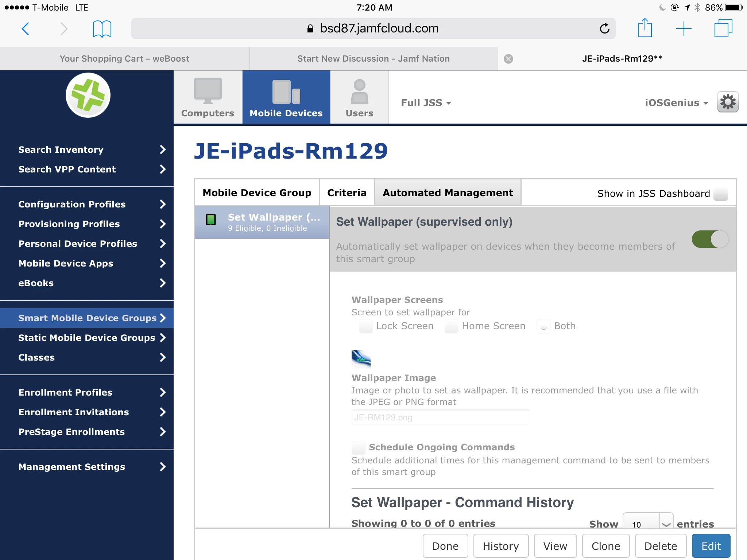Open the Full JSS dropdown
The height and width of the screenshot is (560, 747).
click(426, 103)
